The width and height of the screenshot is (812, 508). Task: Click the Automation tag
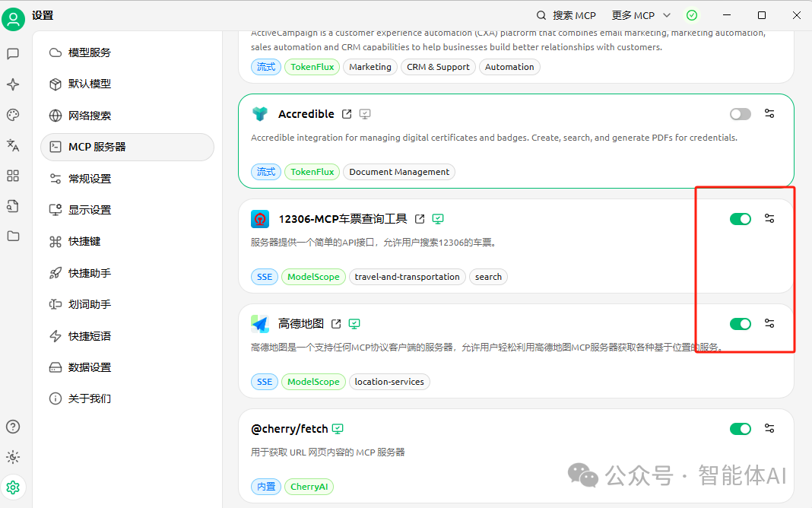pyautogui.click(x=509, y=67)
